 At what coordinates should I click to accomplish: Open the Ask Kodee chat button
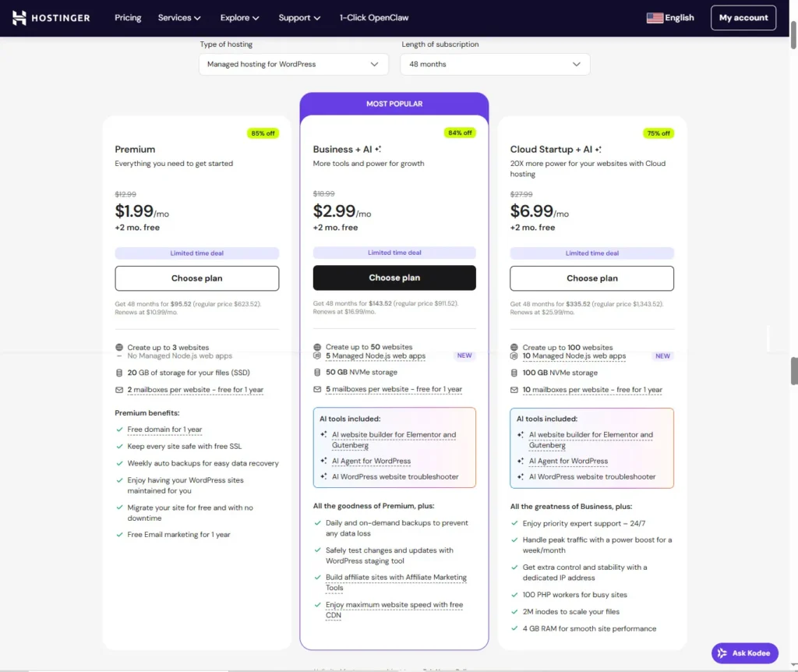tap(744, 653)
